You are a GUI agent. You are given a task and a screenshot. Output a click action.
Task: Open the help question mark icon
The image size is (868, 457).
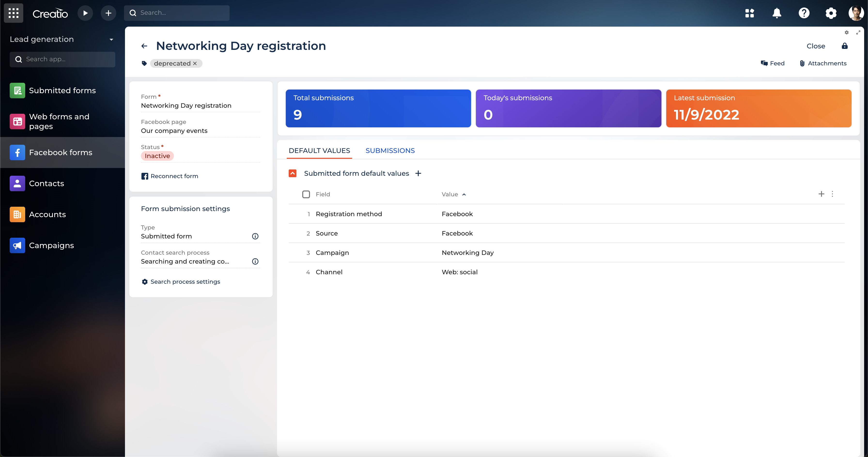[804, 13]
